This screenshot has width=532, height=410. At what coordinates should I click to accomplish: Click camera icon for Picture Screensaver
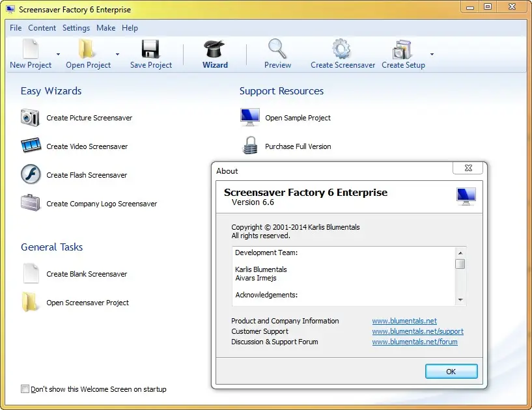coord(30,118)
